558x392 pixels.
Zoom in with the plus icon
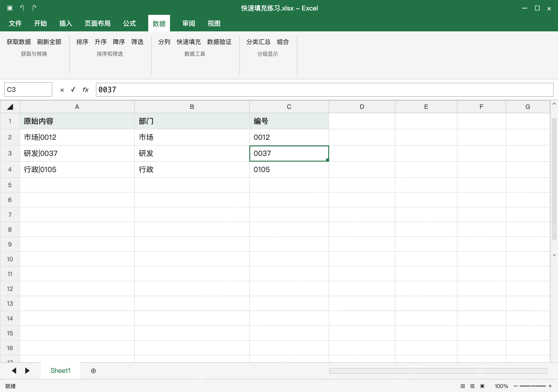(550, 386)
